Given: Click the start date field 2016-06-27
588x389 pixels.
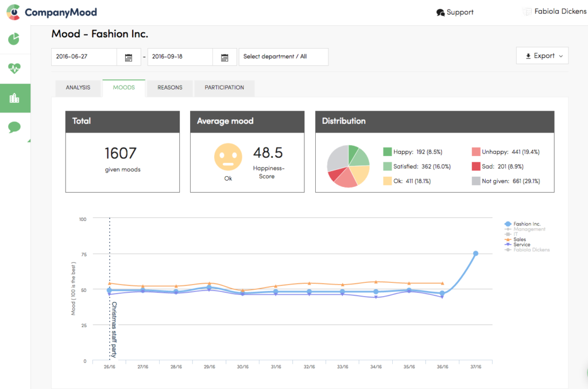Looking at the screenshot, I should (84, 57).
